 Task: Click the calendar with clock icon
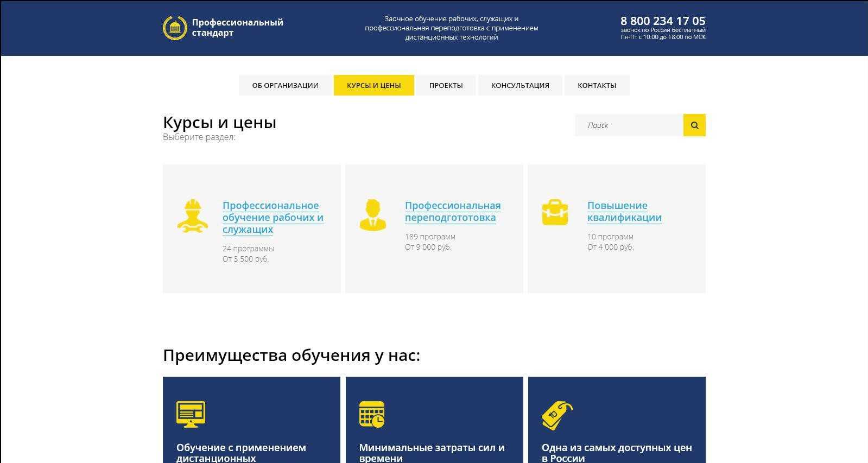coord(372,414)
